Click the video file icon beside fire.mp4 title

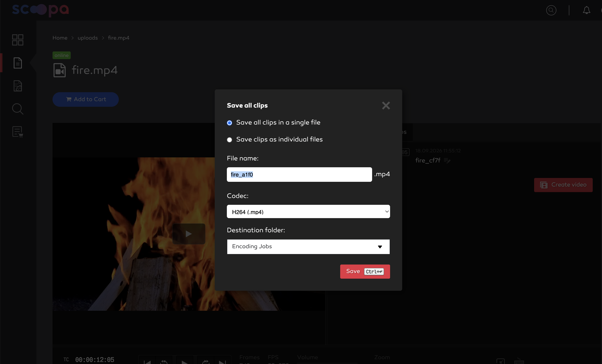point(59,70)
